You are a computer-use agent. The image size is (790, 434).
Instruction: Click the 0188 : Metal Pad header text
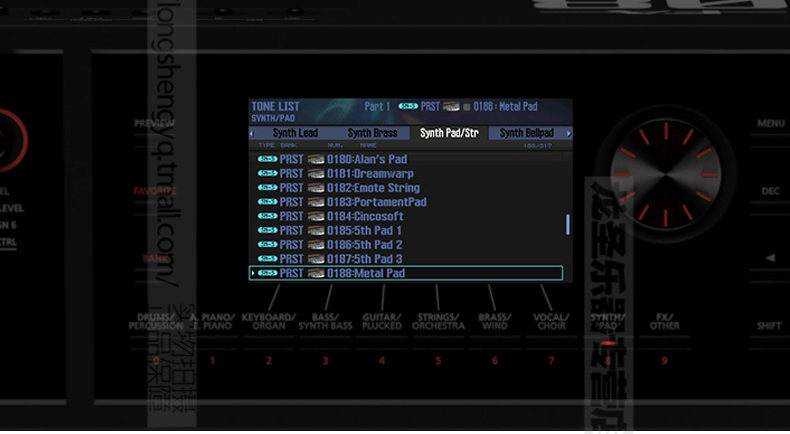coord(505,106)
